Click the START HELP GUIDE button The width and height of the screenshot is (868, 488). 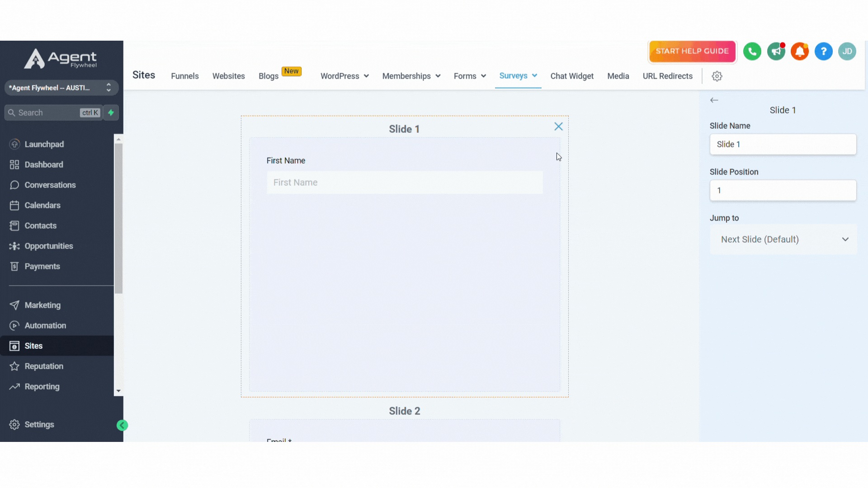(692, 51)
